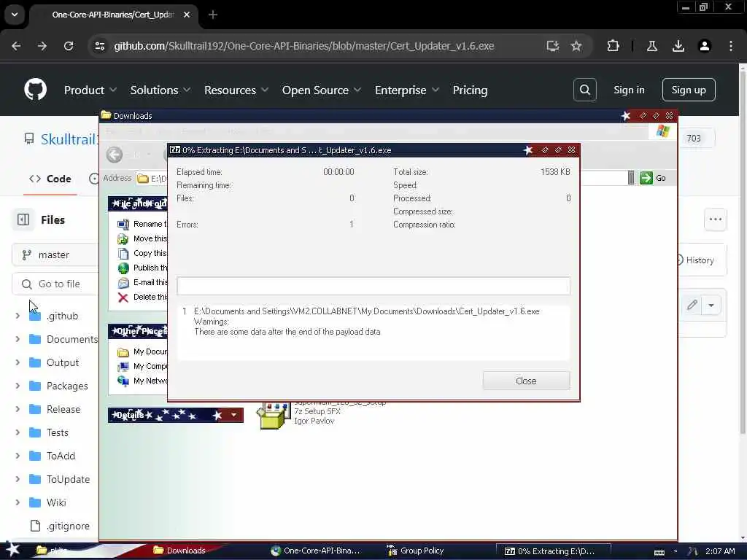Open Chrome three-dot menu
747x560 pixels.
point(731,46)
